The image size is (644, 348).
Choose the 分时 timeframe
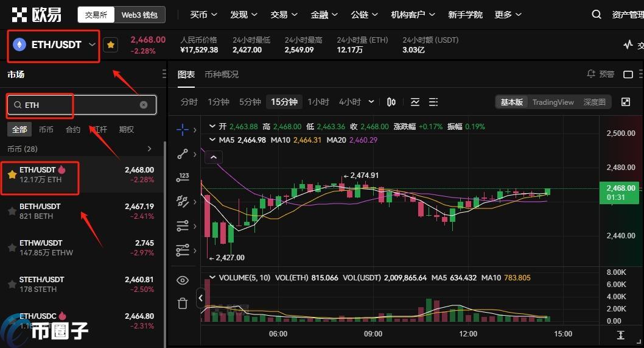pyautogui.click(x=189, y=102)
